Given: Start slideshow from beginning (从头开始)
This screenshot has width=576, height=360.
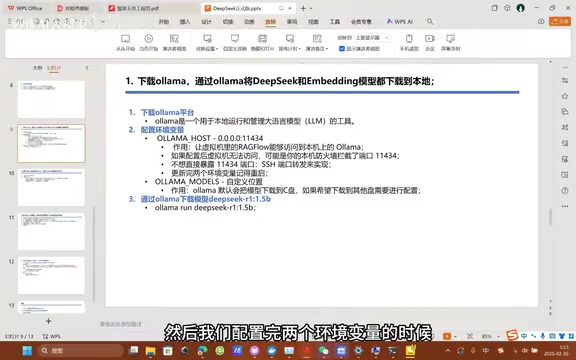Looking at the screenshot, I should pos(125,43).
